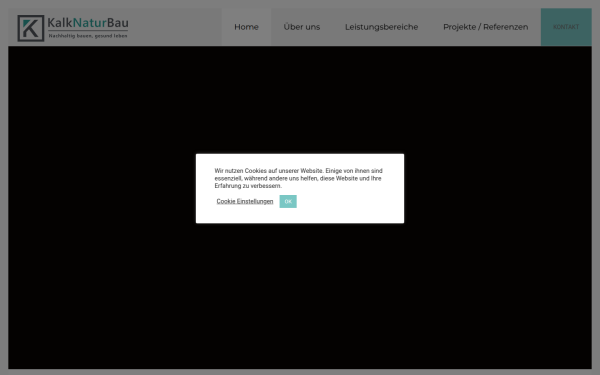Accept cookies with the OK button
The image size is (600, 375).
point(288,201)
